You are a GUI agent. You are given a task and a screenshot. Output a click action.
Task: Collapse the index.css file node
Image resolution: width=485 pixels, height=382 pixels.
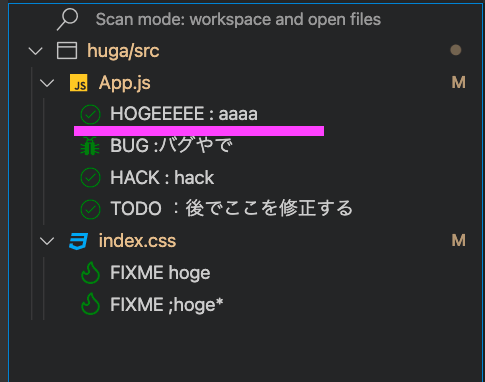click(x=47, y=241)
